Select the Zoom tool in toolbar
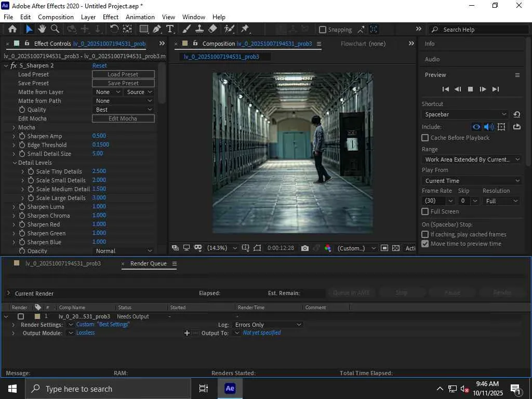532x399 pixels. tap(55, 29)
